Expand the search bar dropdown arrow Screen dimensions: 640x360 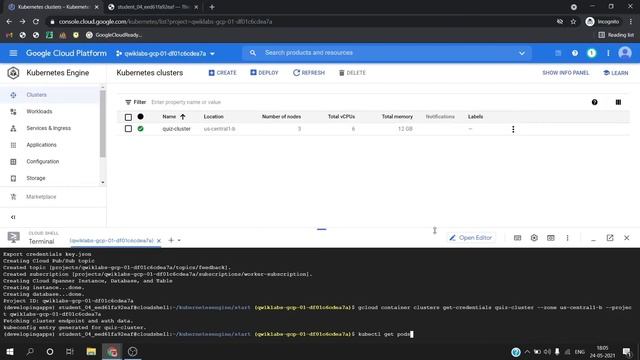point(522,53)
